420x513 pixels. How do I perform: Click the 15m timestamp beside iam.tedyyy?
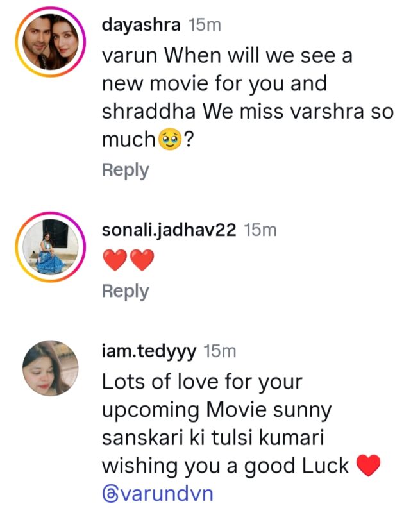(220, 351)
